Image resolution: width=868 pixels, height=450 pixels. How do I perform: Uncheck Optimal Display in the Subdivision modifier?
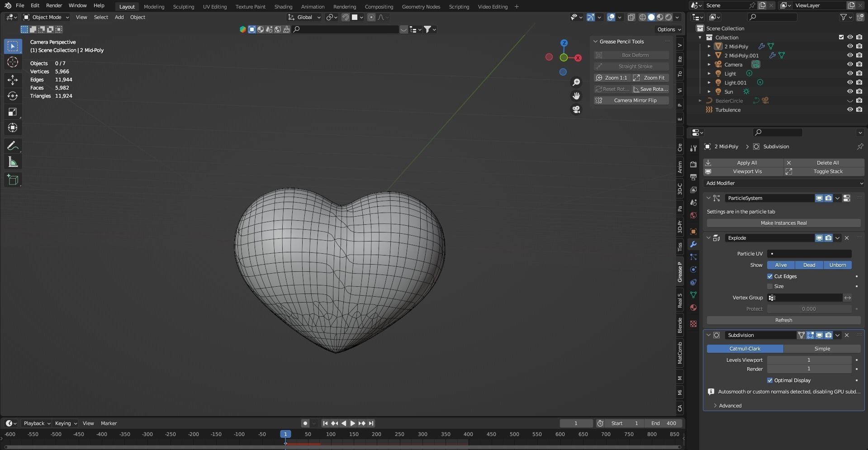[x=770, y=380]
